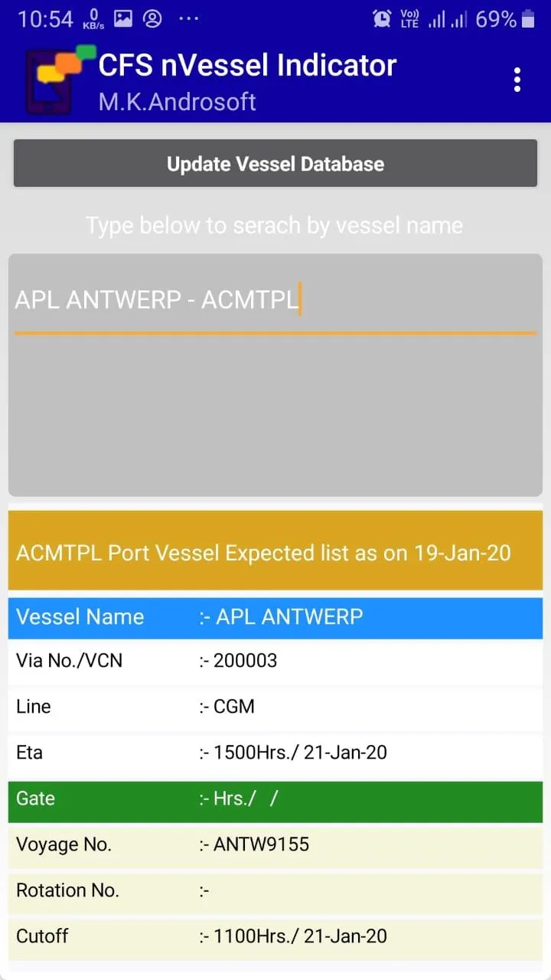Image resolution: width=551 pixels, height=980 pixels.
Task: Tap the battery indicator icon
Action: [528, 19]
